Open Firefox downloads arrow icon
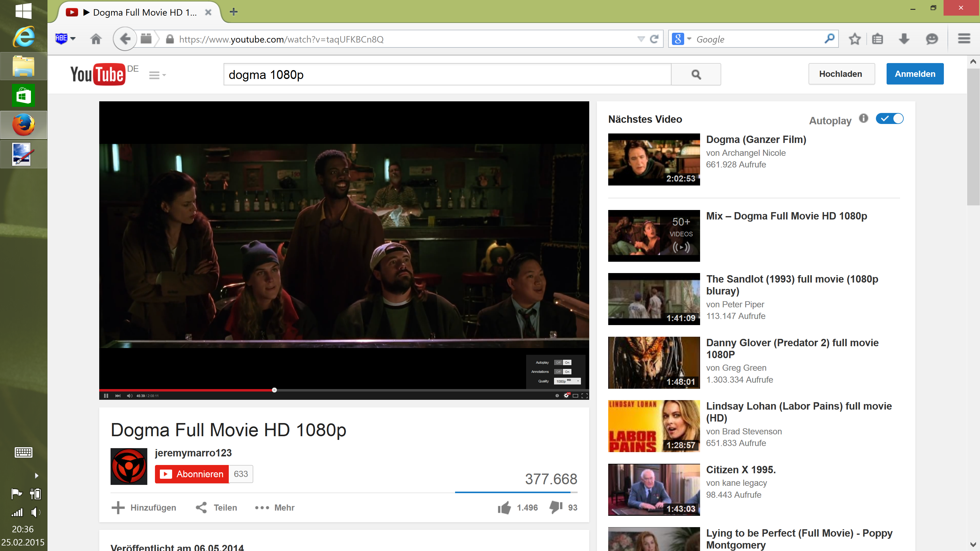The width and height of the screenshot is (980, 551). coord(904,39)
